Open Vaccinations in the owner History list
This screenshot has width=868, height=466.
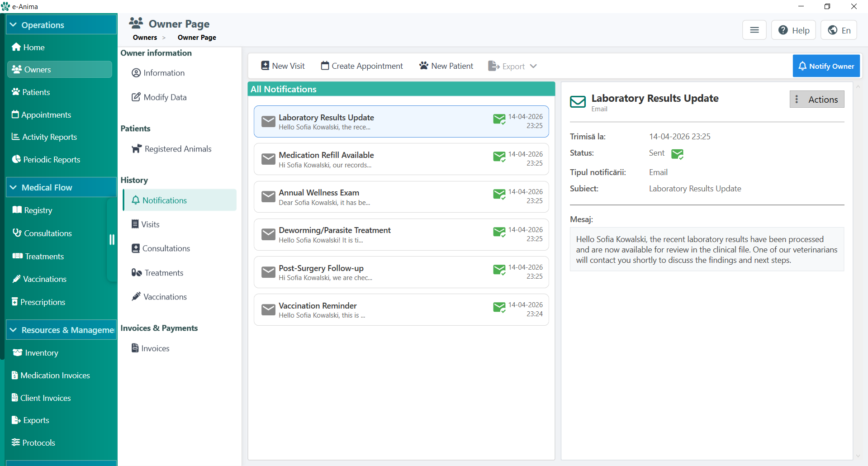point(159,297)
